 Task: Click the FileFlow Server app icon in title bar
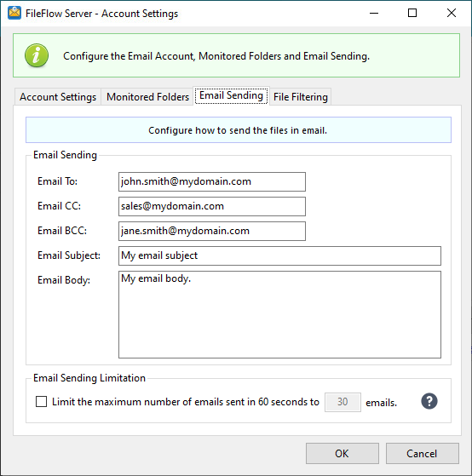[x=14, y=13]
